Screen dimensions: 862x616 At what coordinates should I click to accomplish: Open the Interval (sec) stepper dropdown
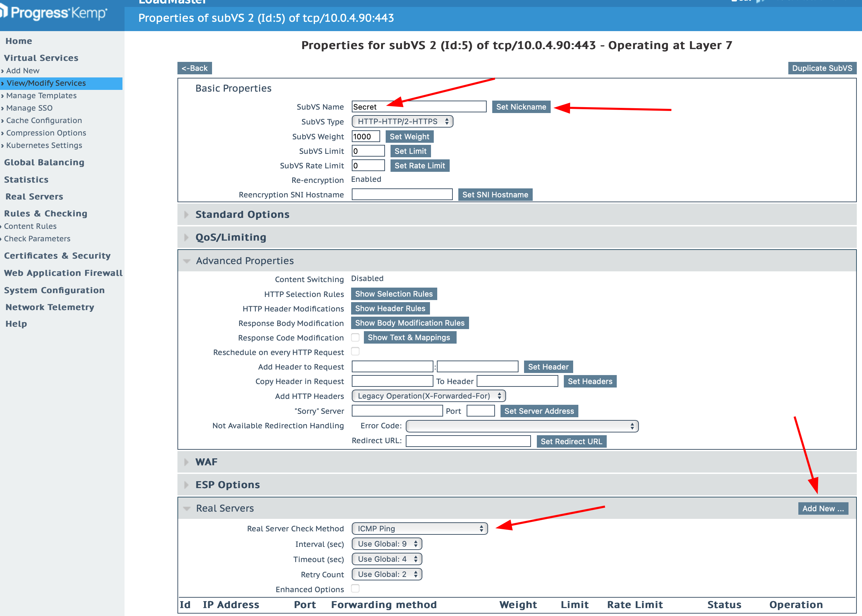[x=387, y=544]
